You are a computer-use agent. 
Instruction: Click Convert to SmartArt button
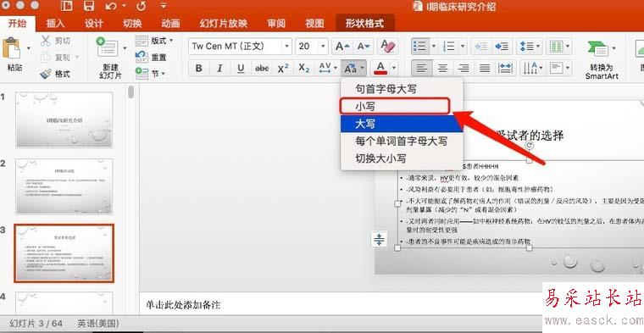point(602,60)
